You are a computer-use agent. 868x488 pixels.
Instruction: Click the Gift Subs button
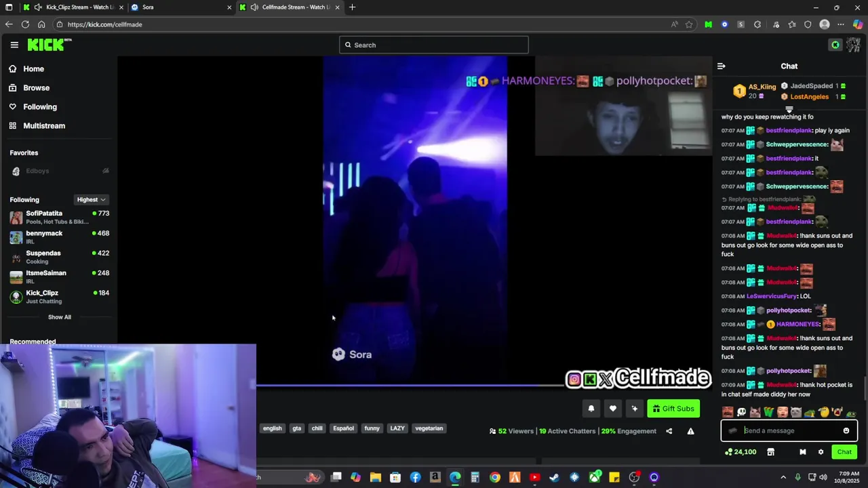pos(673,409)
